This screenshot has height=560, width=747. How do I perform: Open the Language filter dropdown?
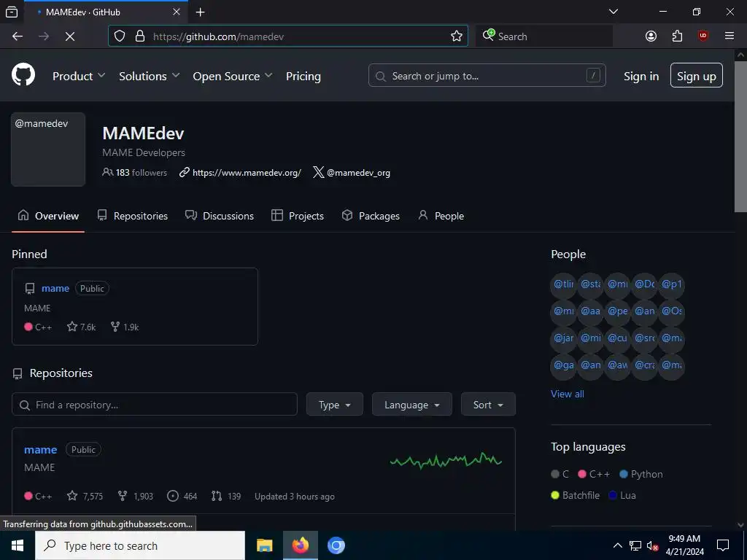point(412,405)
